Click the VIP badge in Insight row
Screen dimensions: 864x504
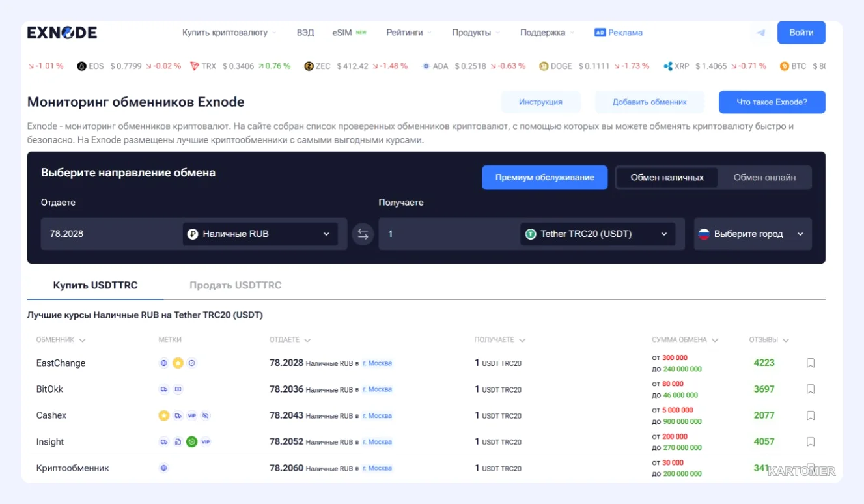pos(206,441)
